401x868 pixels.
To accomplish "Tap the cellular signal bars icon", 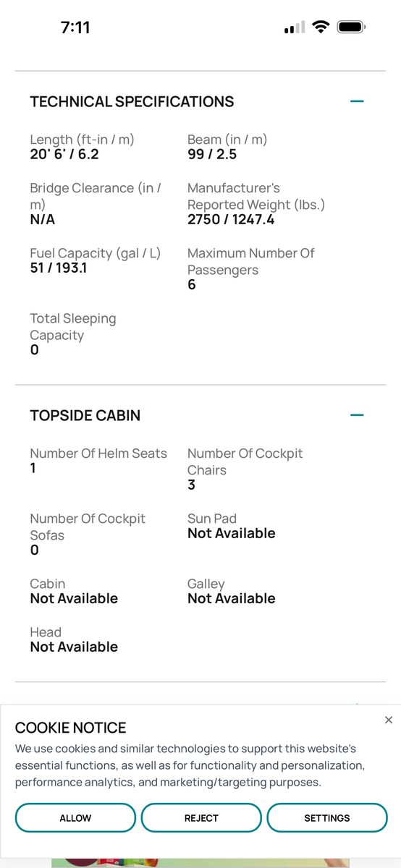I will click(295, 27).
